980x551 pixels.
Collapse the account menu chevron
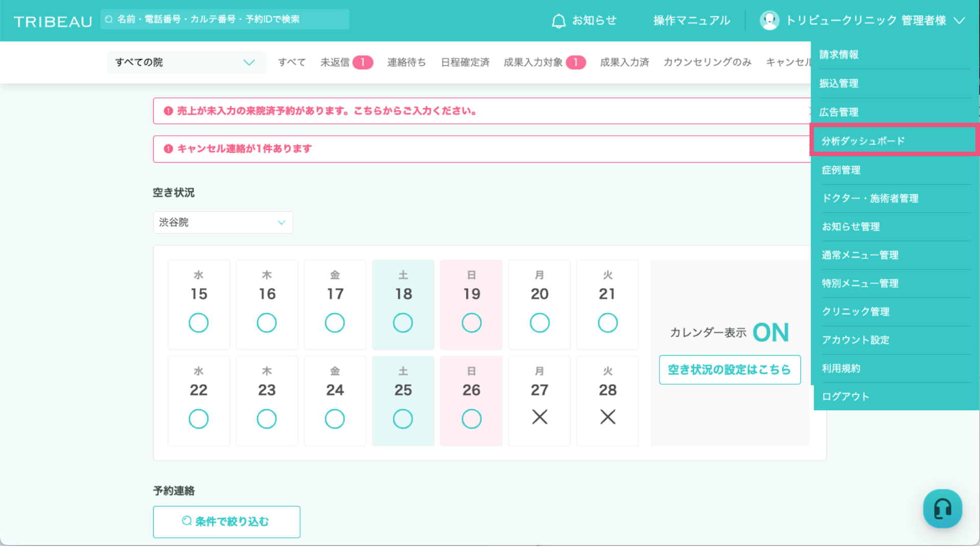click(960, 21)
